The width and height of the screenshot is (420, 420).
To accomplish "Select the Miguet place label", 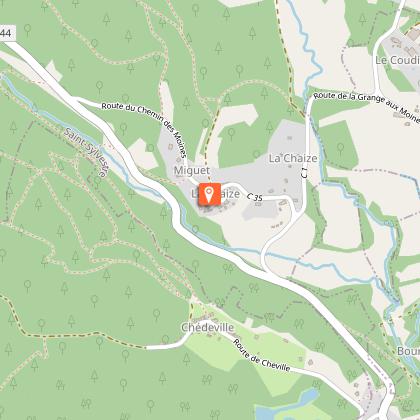I will pos(192,170).
